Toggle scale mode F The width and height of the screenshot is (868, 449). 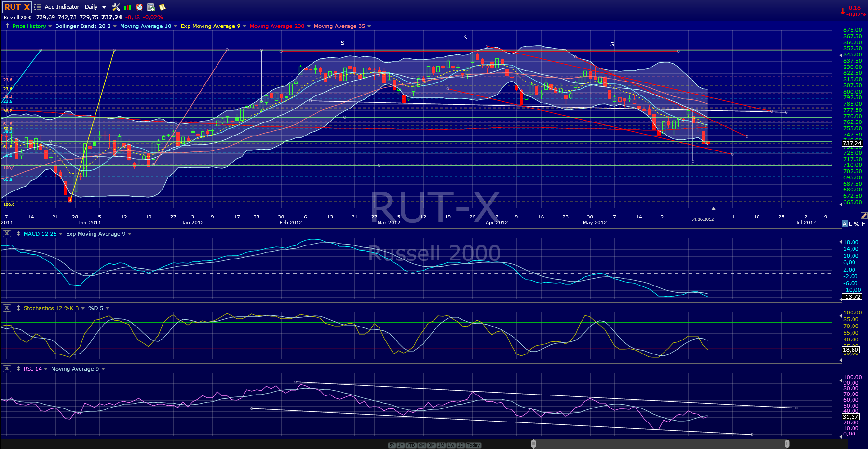(x=863, y=224)
